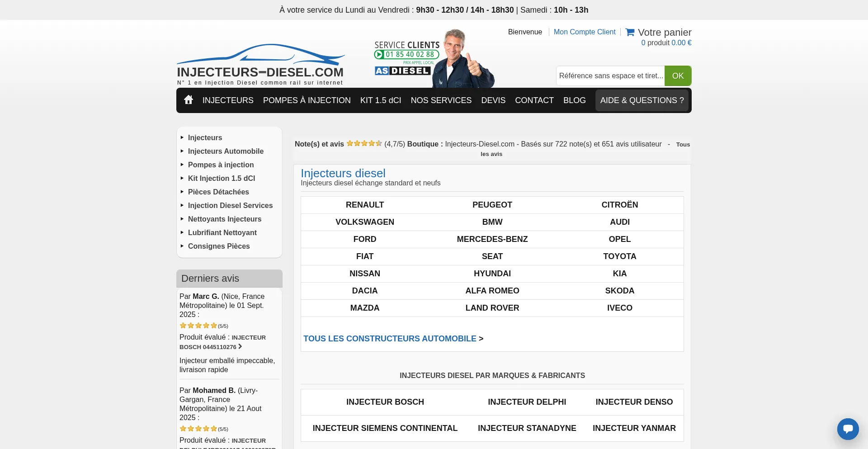Open the INJECTEURS menu
This screenshot has width=868, height=449.
coord(228,100)
